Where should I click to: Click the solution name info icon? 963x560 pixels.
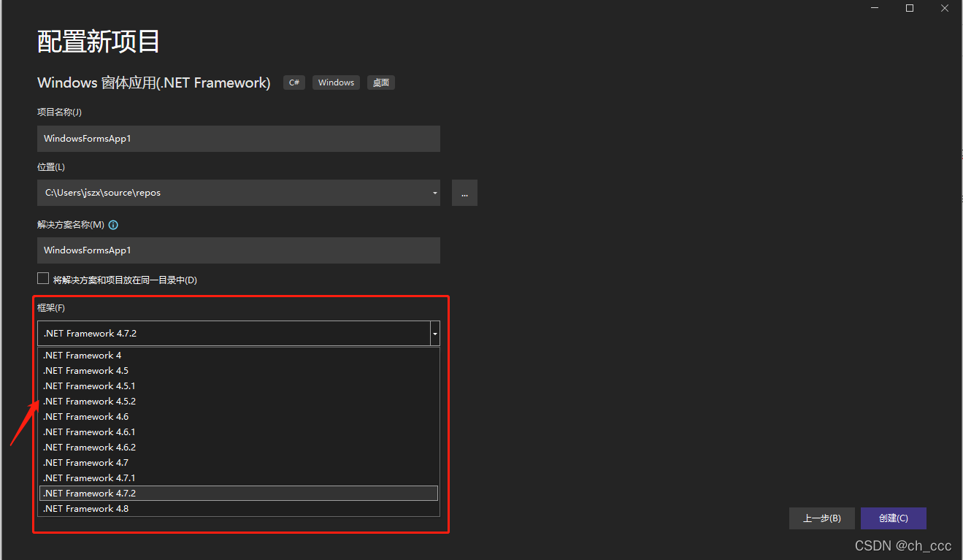tap(113, 225)
